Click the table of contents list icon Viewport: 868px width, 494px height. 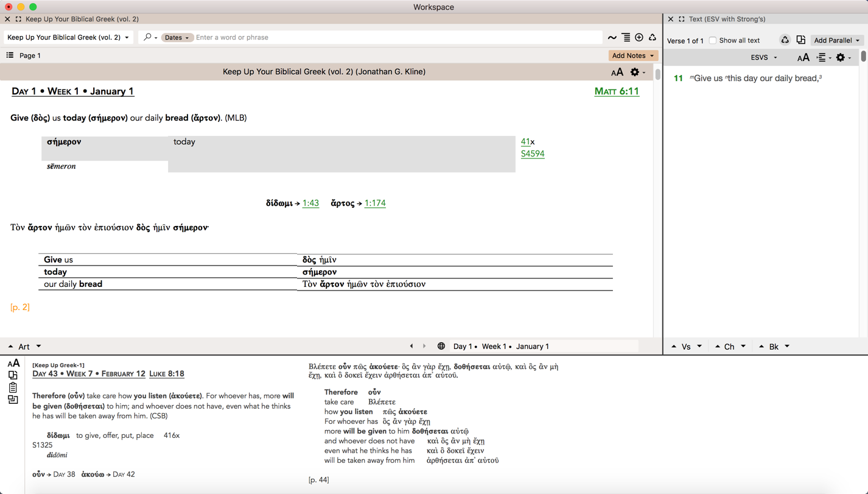tap(10, 55)
